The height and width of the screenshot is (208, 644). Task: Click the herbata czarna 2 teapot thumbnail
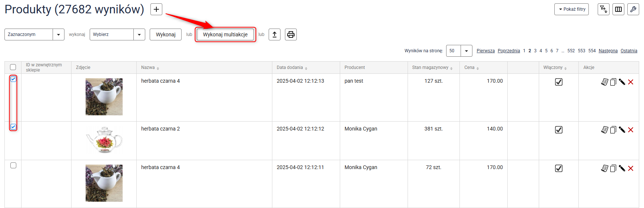(104, 140)
